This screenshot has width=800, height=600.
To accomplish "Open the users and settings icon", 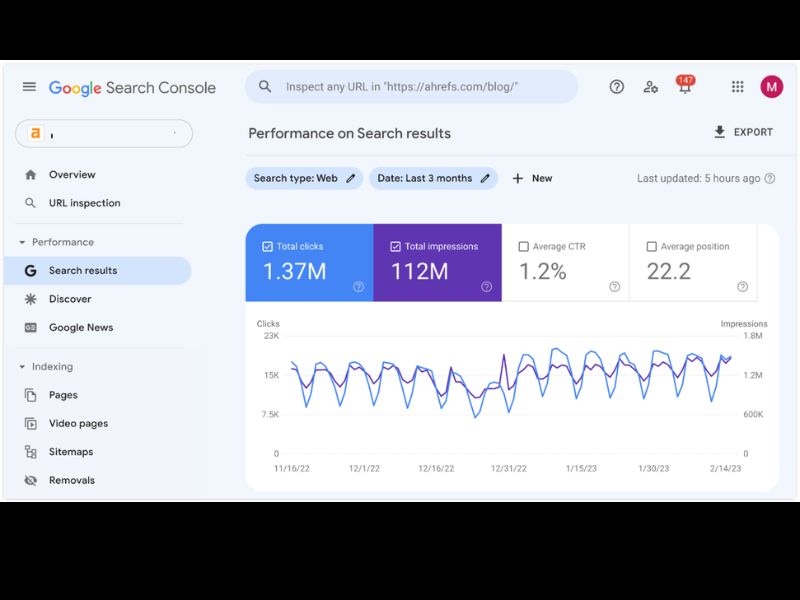I will pyautogui.click(x=650, y=87).
